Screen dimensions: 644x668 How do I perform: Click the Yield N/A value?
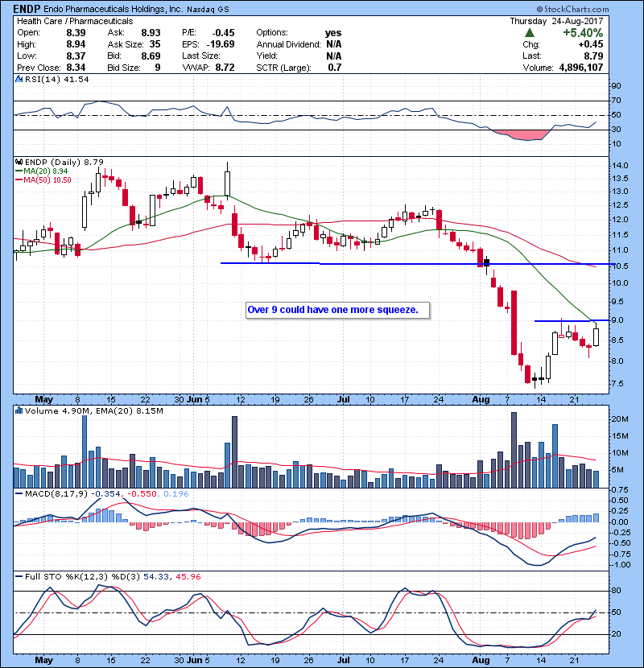pyautogui.click(x=334, y=56)
